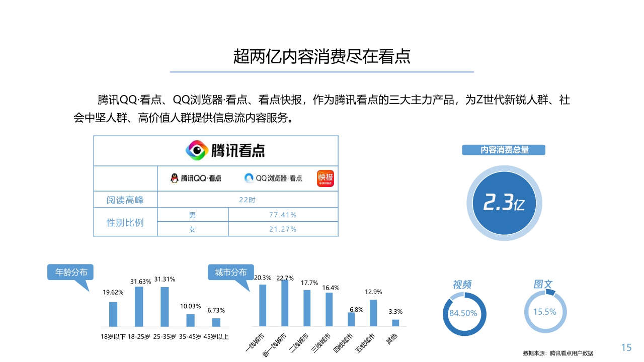Screen dimensions: 644x362
Task: Click page number 15 at bottom right
Action: [626, 347]
